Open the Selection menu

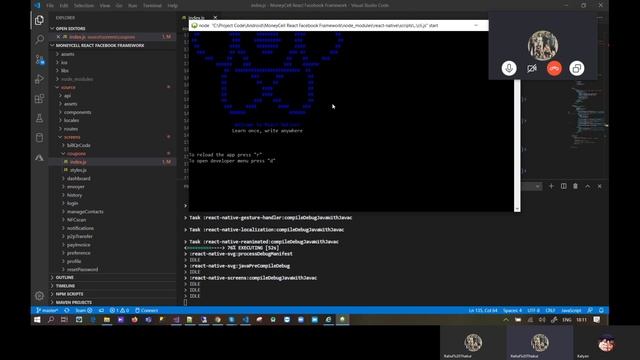(x=83, y=5)
